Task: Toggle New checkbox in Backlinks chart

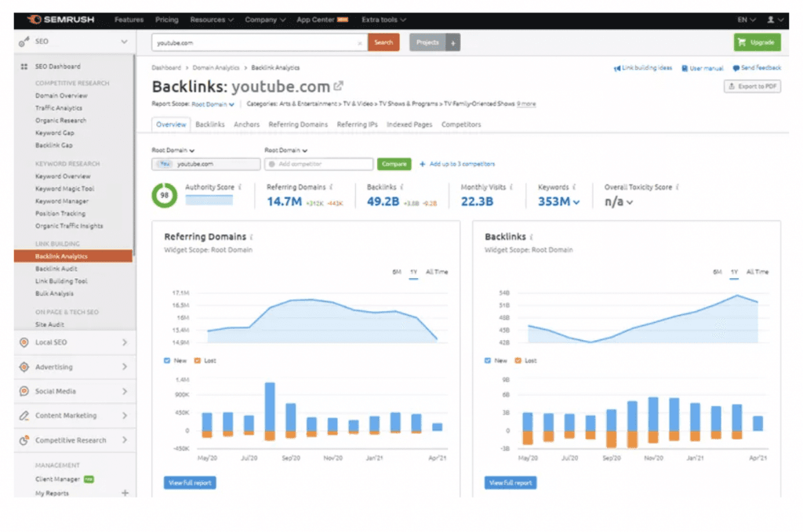Action: (488, 360)
